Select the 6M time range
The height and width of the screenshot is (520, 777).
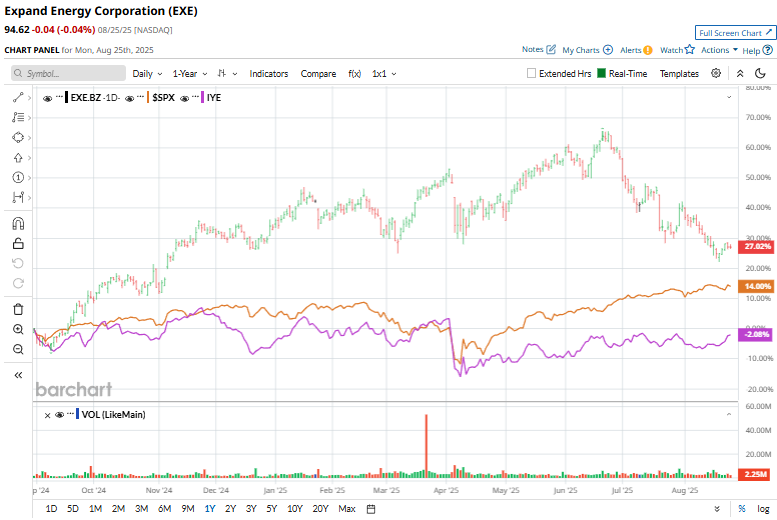tap(165, 509)
